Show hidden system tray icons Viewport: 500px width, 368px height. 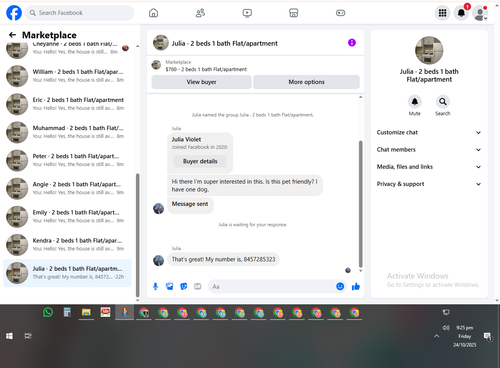tap(436, 336)
